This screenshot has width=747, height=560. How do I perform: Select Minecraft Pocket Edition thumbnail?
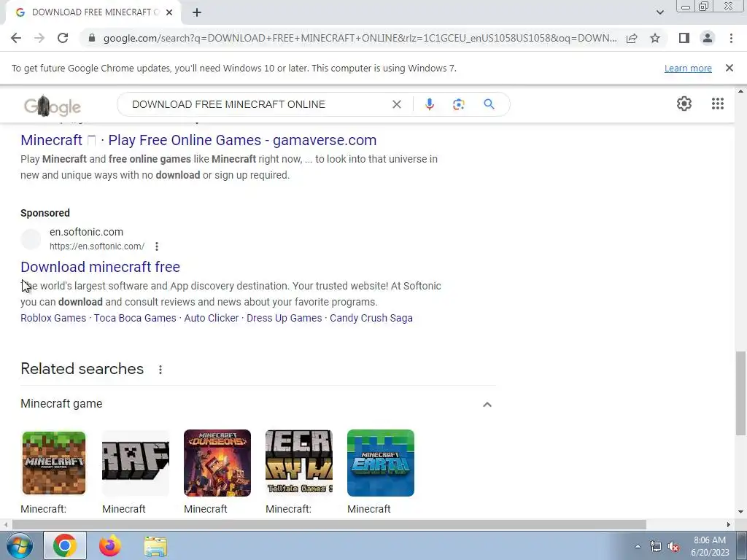[54, 463]
